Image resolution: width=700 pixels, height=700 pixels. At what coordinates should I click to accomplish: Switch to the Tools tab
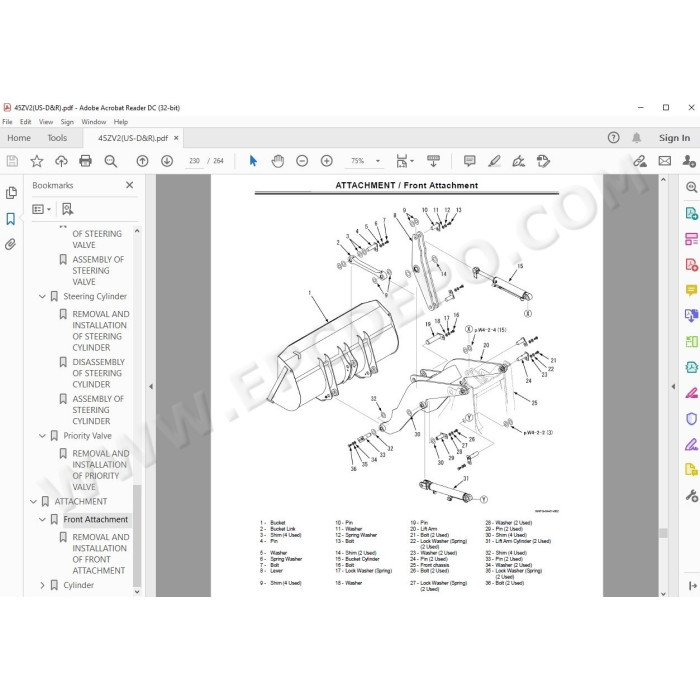(57, 138)
